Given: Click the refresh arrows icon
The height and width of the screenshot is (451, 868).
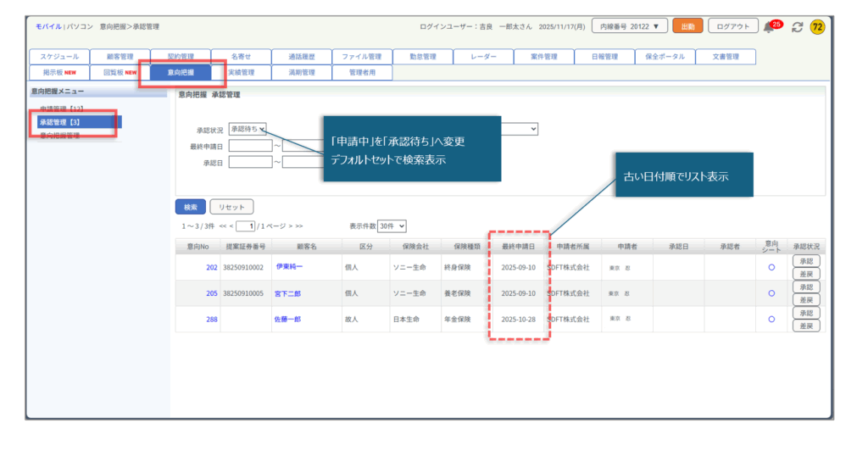Looking at the screenshot, I should point(797,27).
